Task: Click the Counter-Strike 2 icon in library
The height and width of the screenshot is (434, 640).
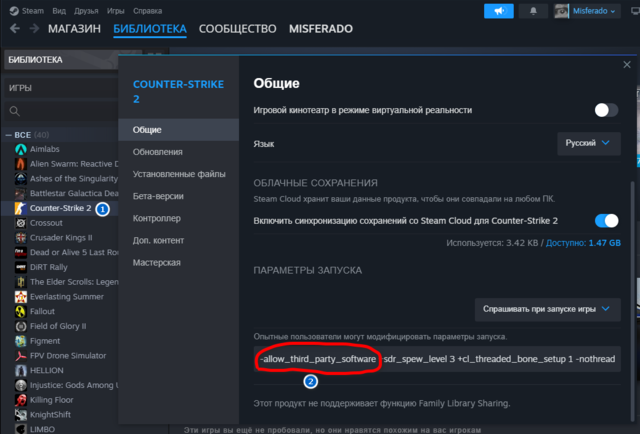Action: [21, 208]
